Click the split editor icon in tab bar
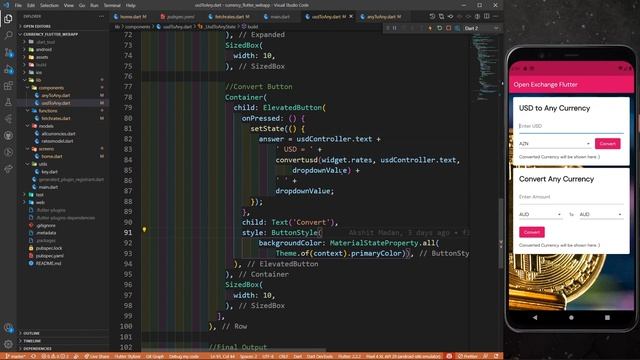Viewport: 640px width, 360px height. [487, 16]
